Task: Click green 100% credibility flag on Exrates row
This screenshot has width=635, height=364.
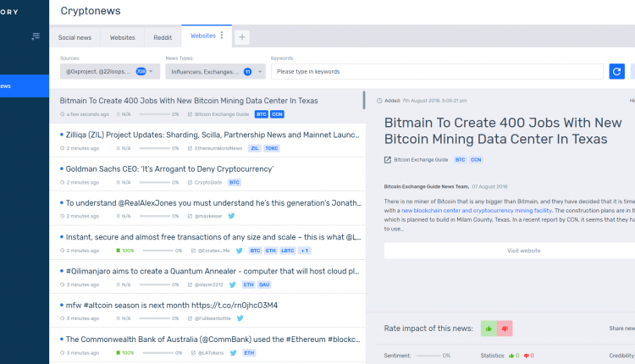Action: coord(125,251)
